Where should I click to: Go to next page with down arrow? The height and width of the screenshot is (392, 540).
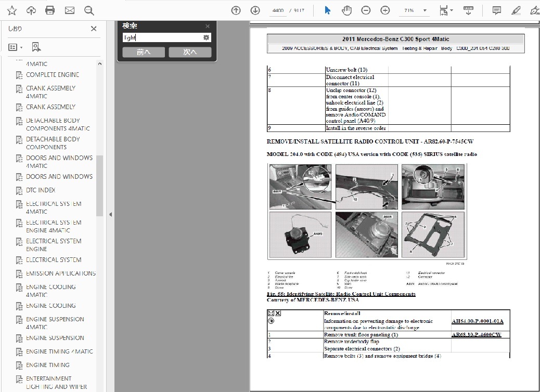[255, 11]
